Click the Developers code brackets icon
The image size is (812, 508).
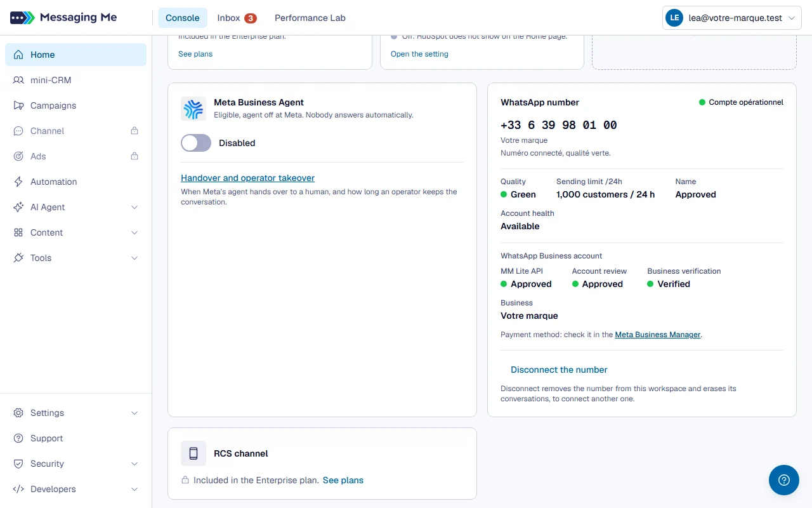[18, 489]
